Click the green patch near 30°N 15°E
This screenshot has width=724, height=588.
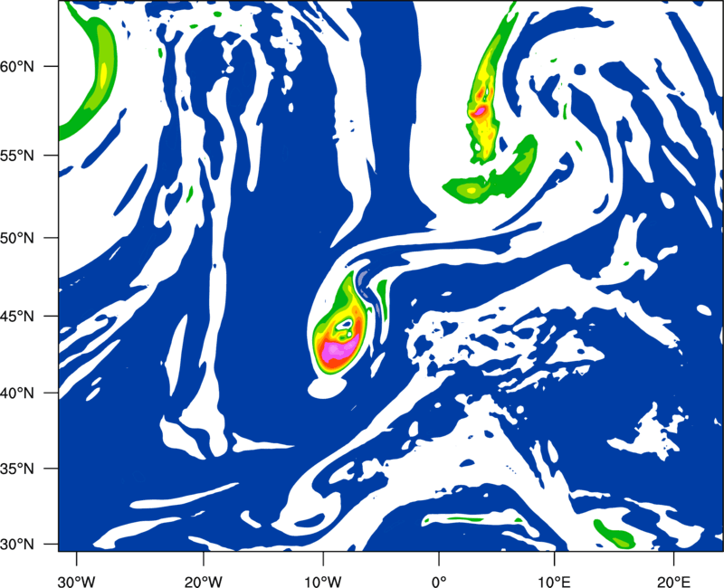point(614,535)
